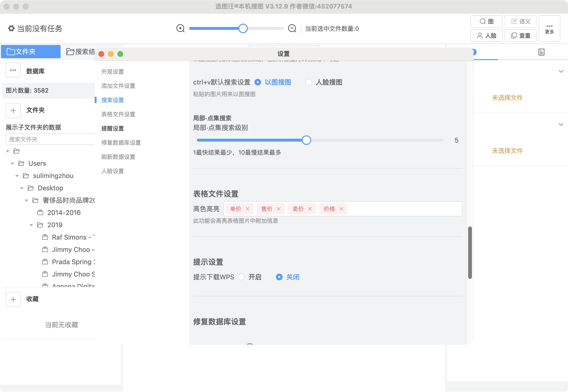Image resolution: width=568 pixels, height=392 pixels.
Task: Select the Jimmy Choo - folder row
Action: 68,250
